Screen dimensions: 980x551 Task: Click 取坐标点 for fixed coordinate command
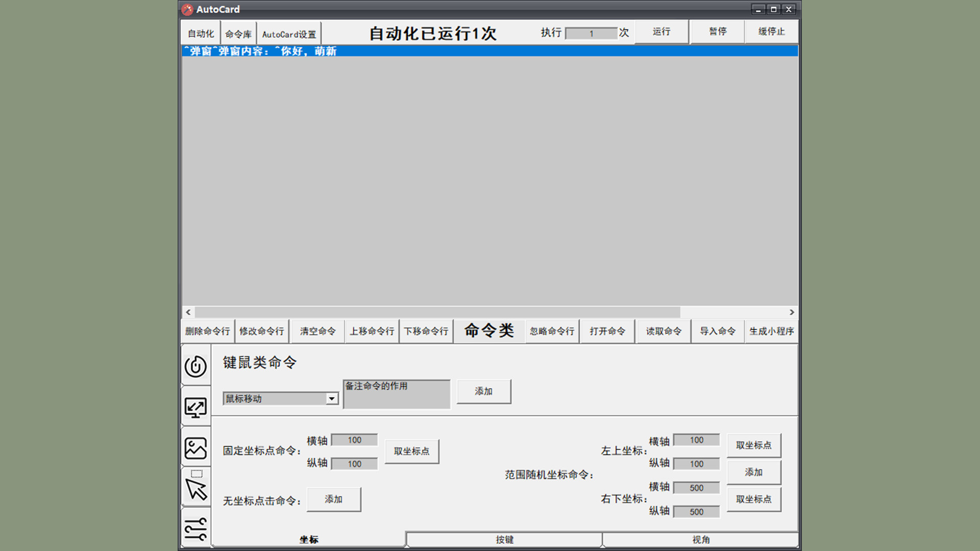(411, 451)
